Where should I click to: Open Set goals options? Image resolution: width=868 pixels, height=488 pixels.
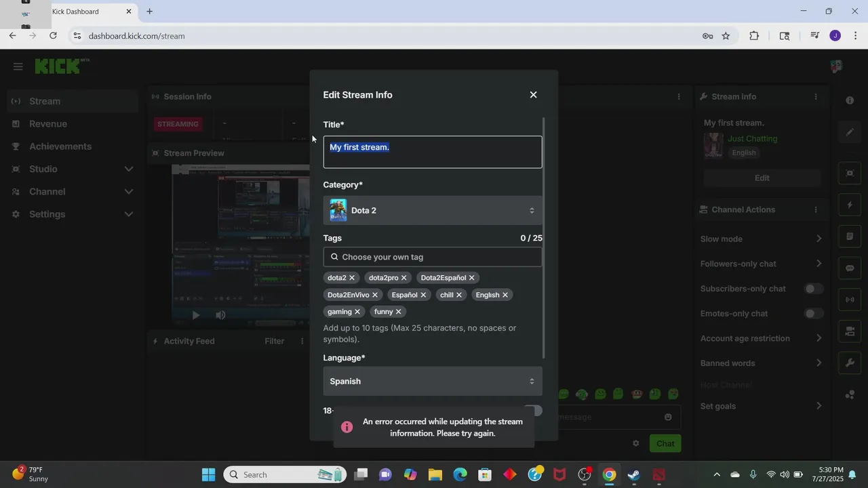[x=762, y=406]
